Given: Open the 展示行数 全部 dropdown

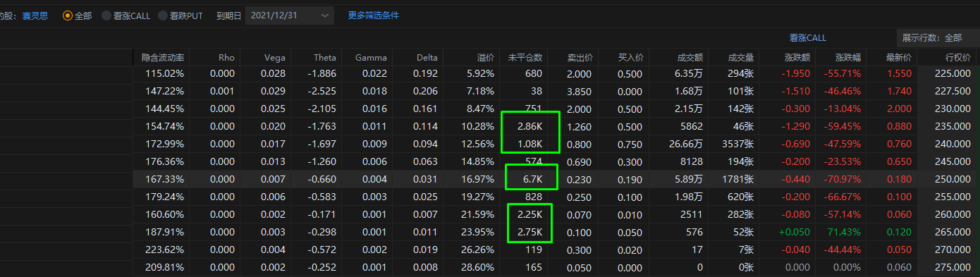Looking at the screenshot, I should tap(938, 37).
